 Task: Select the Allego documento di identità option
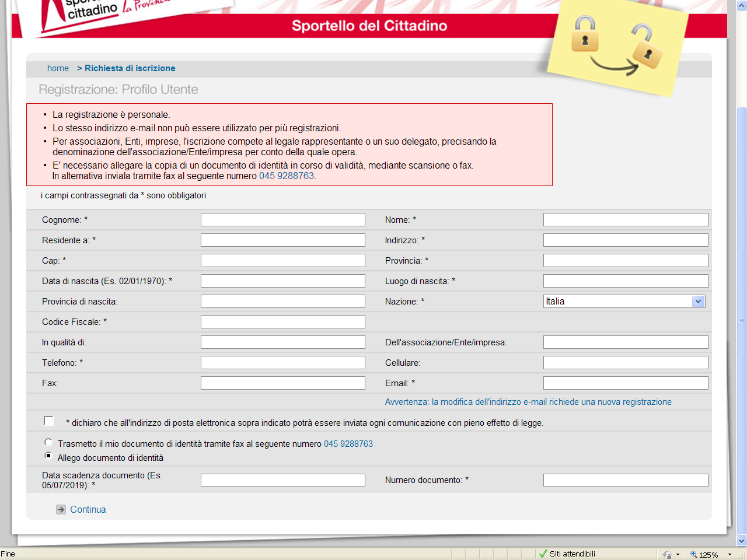coord(48,456)
